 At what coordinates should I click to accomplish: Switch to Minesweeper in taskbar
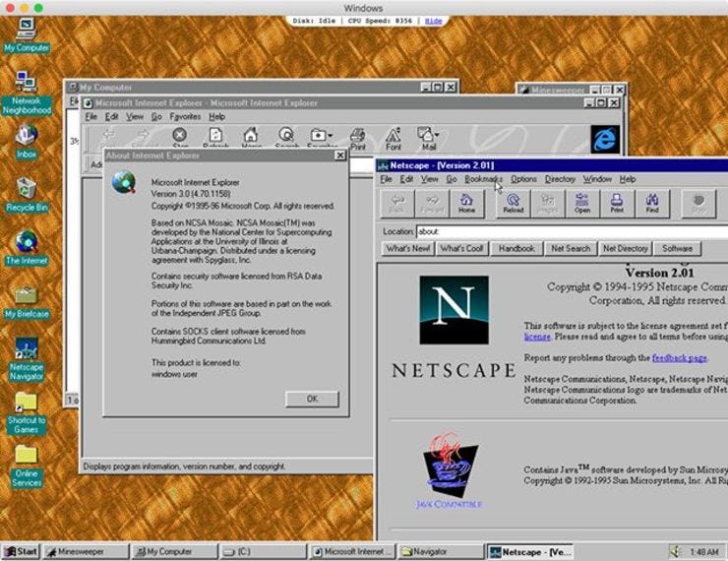(x=86, y=552)
